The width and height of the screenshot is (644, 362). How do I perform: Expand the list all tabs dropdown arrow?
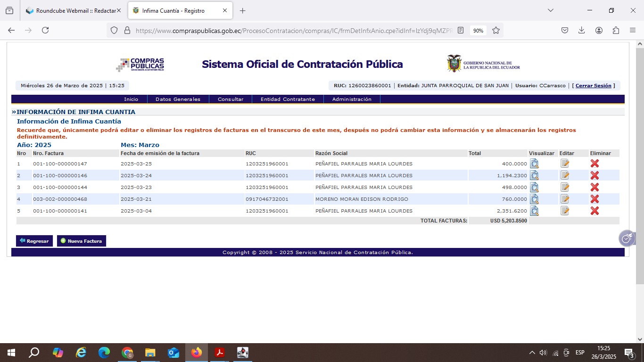pyautogui.click(x=550, y=10)
